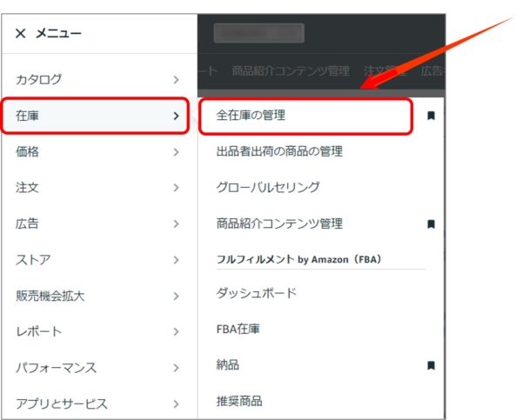Expand the 在庫 chevron arrow
The height and width of the screenshot is (420, 522).
176,116
